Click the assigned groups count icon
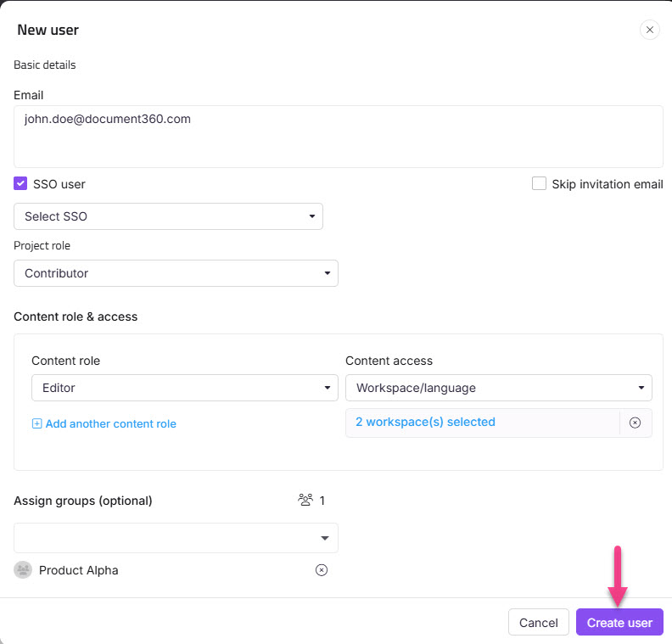The image size is (672, 644). click(x=305, y=501)
